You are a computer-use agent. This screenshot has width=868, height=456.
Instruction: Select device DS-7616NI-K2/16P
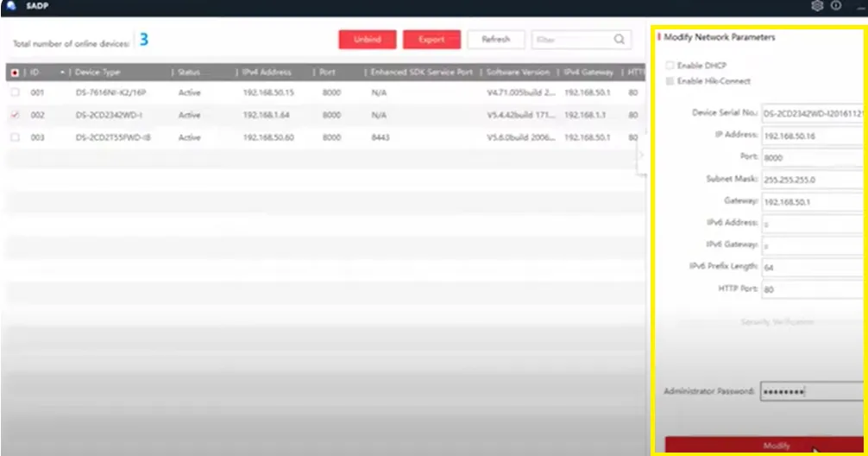point(110,92)
